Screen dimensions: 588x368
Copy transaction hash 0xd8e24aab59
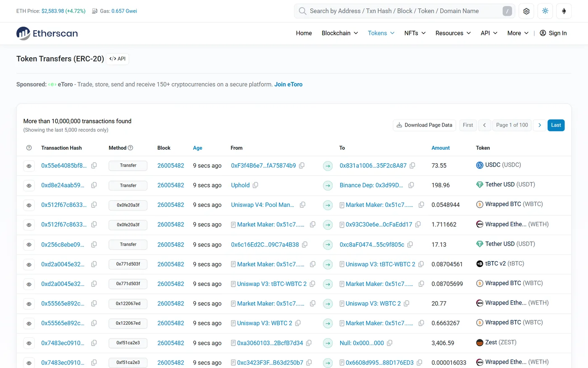[x=94, y=185]
